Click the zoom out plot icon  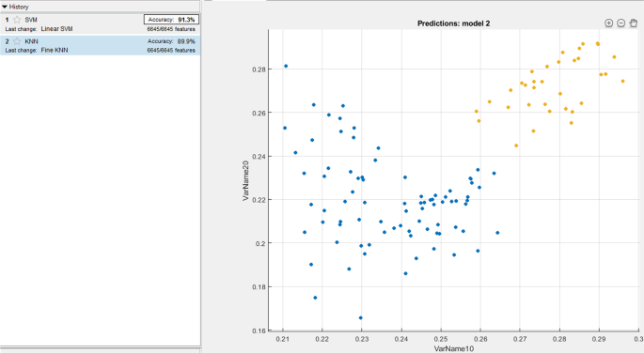pyautogui.click(x=621, y=23)
